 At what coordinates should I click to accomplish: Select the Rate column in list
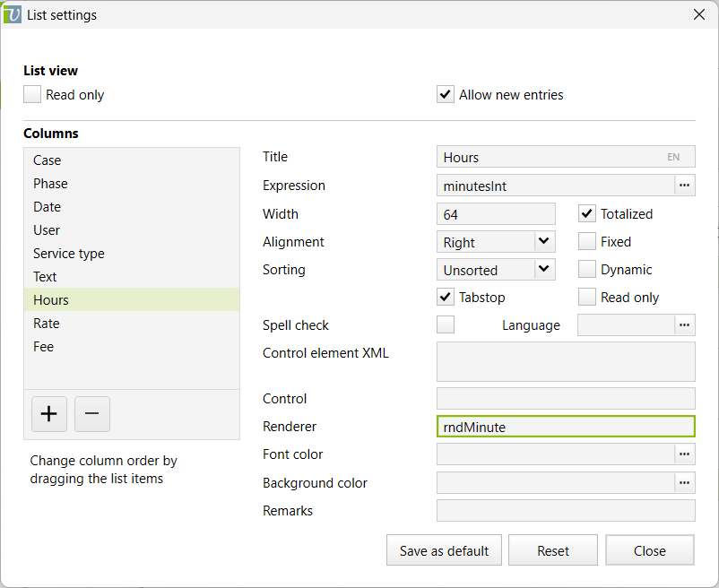[47, 324]
